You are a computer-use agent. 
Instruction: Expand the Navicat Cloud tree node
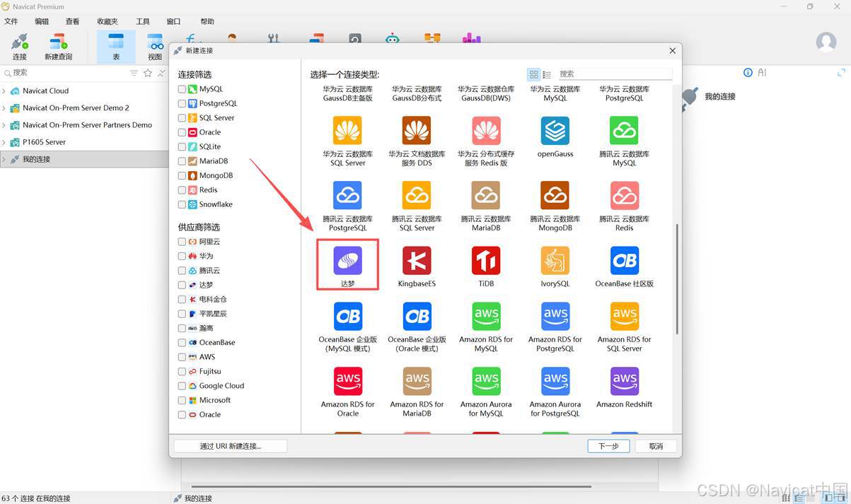pyautogui.click(x=4, y=91)
